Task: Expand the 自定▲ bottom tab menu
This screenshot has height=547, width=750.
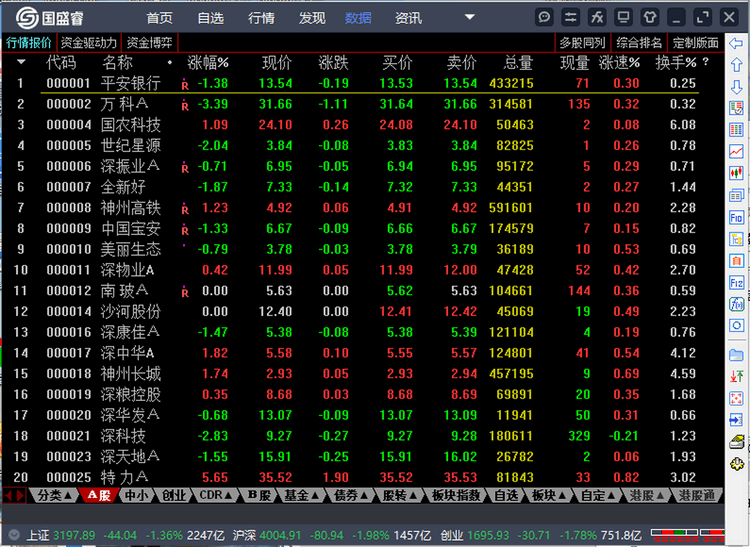Action: click(x=598, y=495)
